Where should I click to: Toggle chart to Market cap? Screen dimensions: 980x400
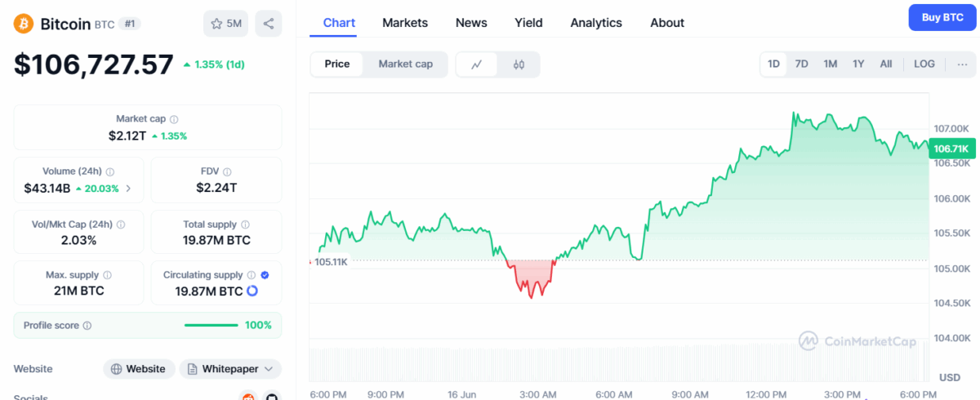[x=405, y=64]
